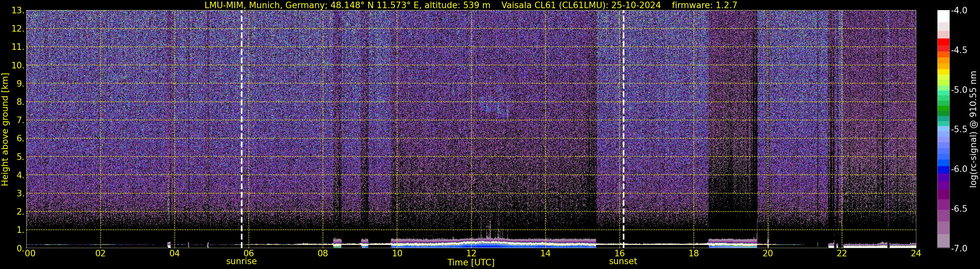Select the 'sunrise' label below the time axis
The width and height of the screenshot is (980, 269).
[x=241, y=262]
